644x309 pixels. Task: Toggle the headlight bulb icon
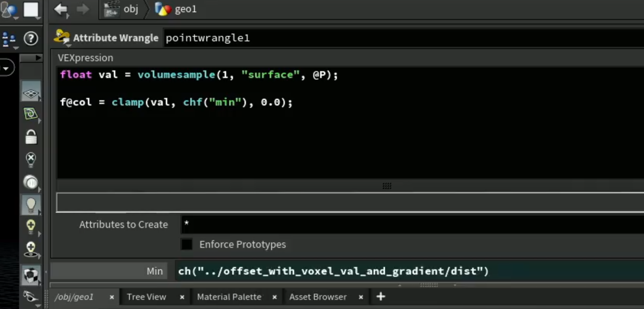pyautogui.click(x=31, y=205)
